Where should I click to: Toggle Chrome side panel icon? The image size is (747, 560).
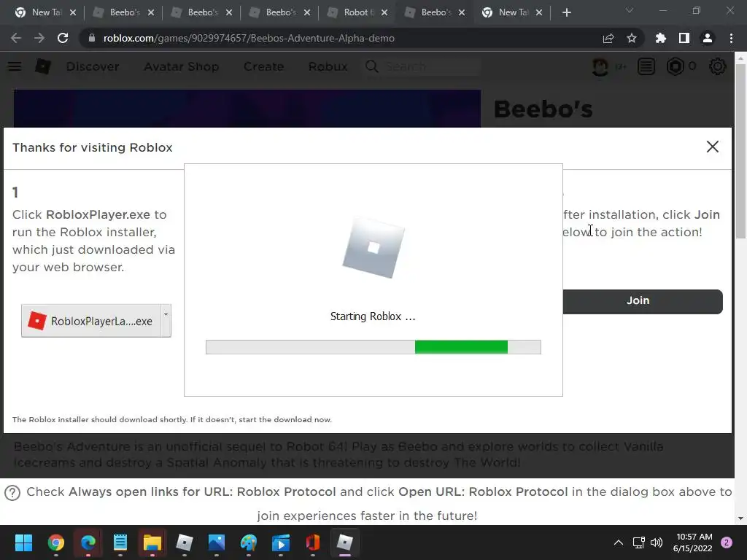coord(684,38)
